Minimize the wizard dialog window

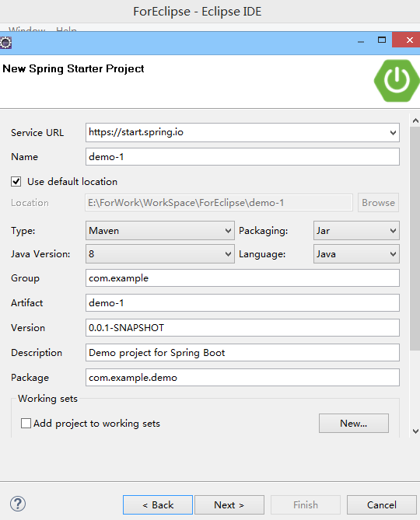pyautogui.click(x=361, y=41)
